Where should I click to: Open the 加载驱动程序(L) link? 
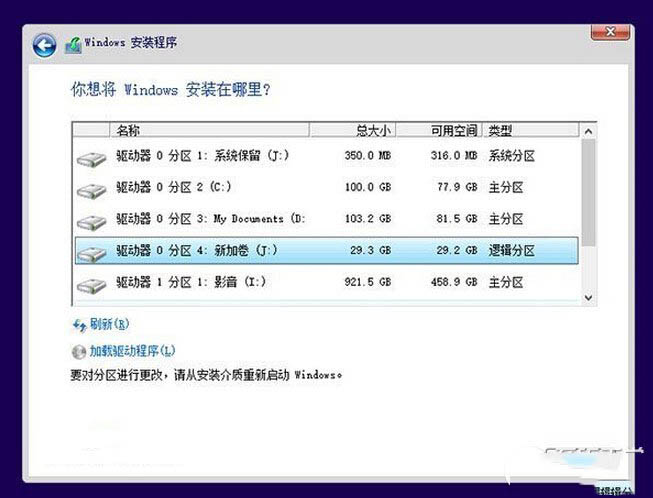click(x=132, y=351)
